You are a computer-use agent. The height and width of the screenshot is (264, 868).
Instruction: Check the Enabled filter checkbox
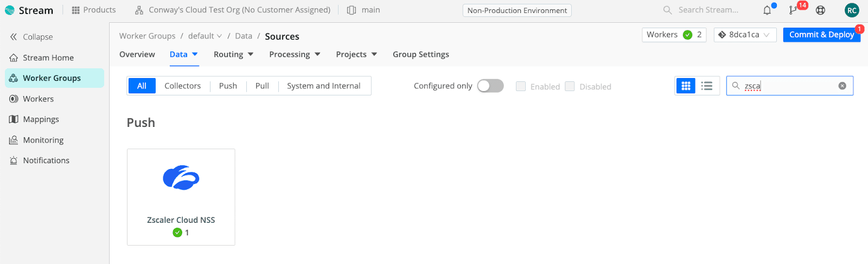coord(521,86)
